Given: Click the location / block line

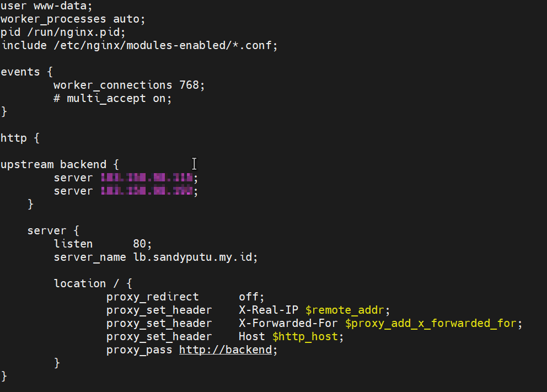Looking at the screenshot, I should 93,283.
